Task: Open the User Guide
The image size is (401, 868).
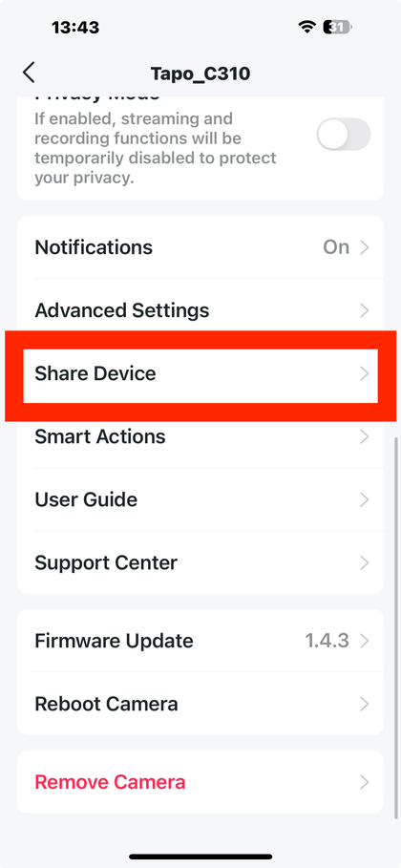Action: [200, 499]
